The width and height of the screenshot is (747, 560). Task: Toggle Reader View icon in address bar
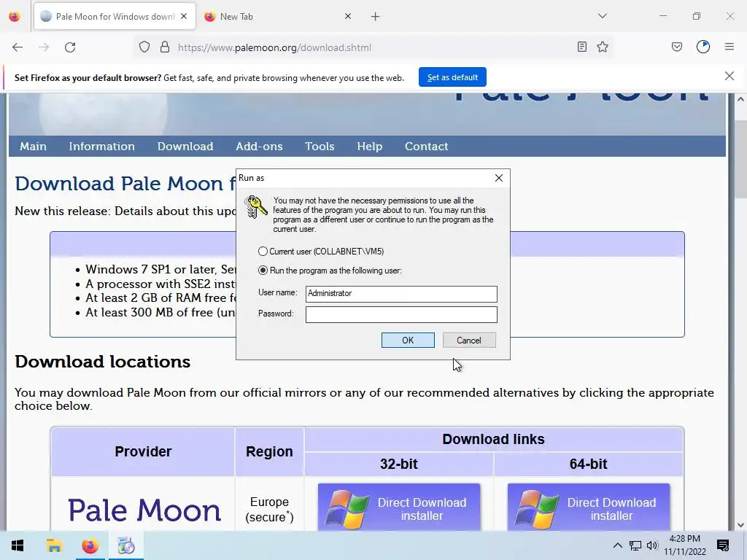coord(581,47)
